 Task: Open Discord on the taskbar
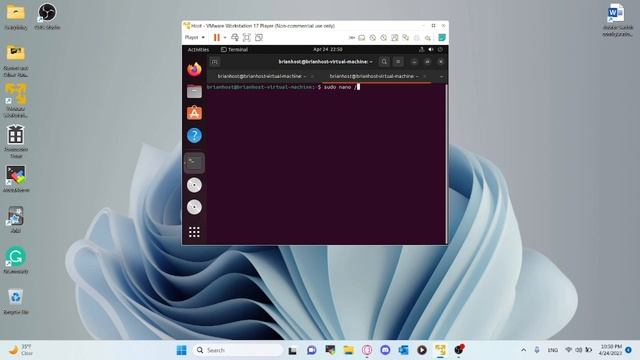(x=385, y=350)
